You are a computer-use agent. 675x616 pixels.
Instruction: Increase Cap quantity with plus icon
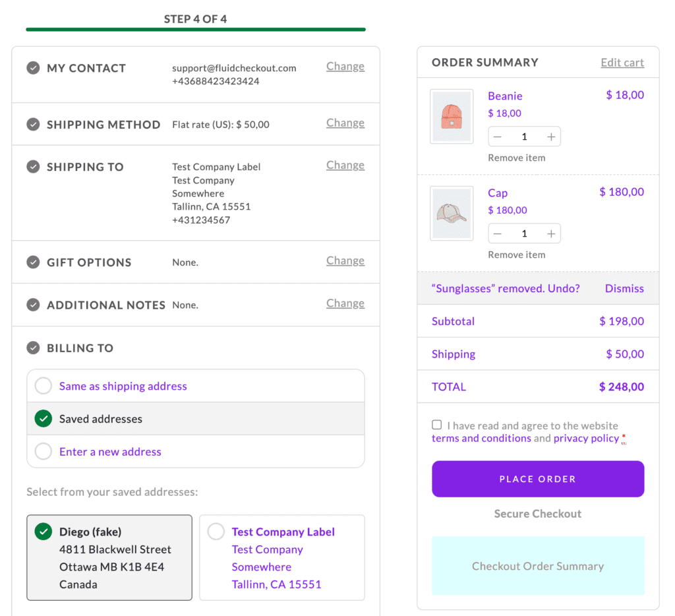tap(551, 234)
